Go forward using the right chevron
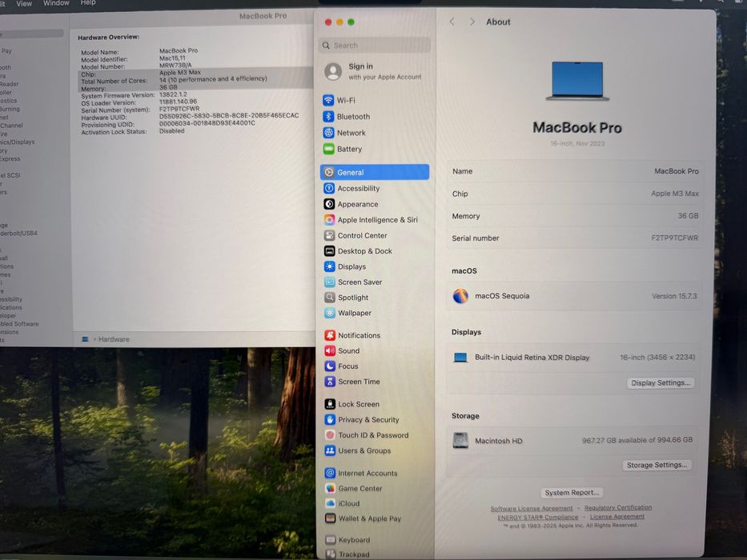747x560 pixels. [472, 22]
